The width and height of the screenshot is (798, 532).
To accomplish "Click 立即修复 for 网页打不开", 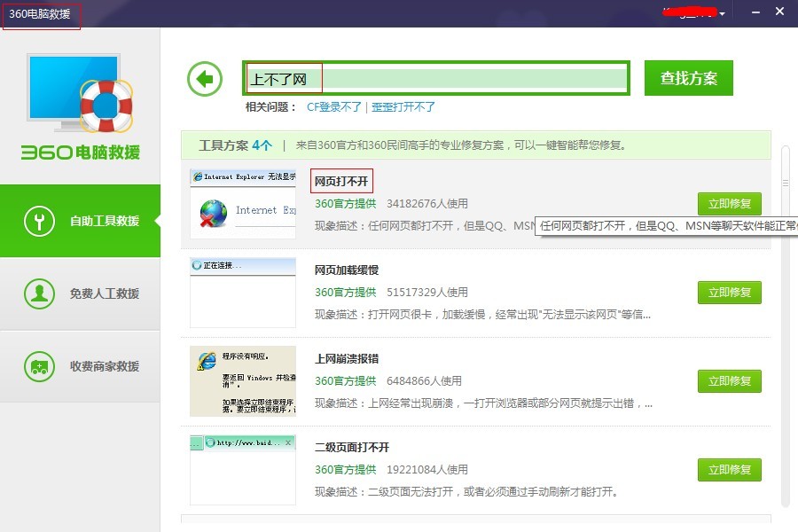I will (x=730, y=204).
